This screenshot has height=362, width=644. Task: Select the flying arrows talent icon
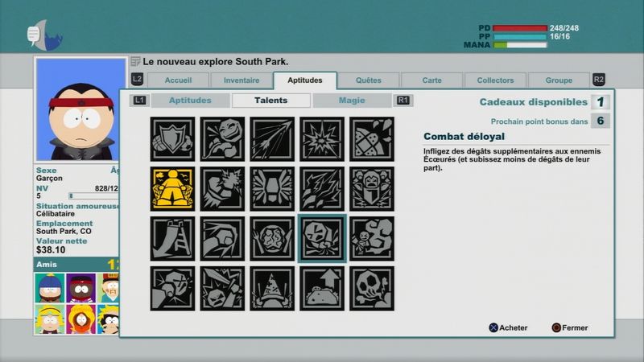click(272, 138)
